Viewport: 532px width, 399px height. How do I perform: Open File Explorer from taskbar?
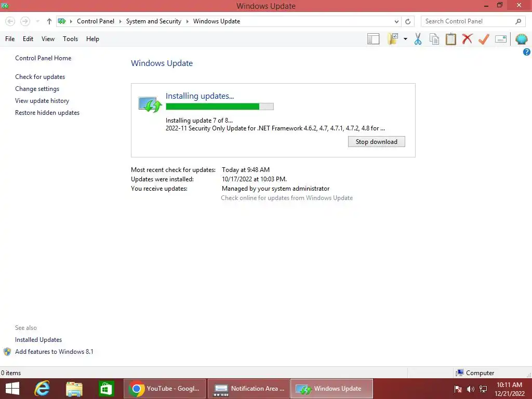(x=74, y=389)
